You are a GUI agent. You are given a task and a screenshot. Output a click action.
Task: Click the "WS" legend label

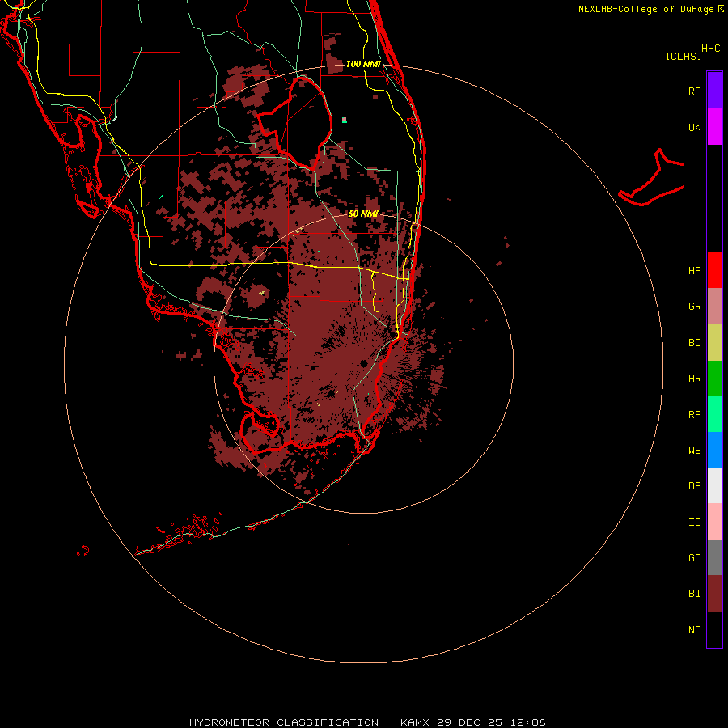(694, 451)
